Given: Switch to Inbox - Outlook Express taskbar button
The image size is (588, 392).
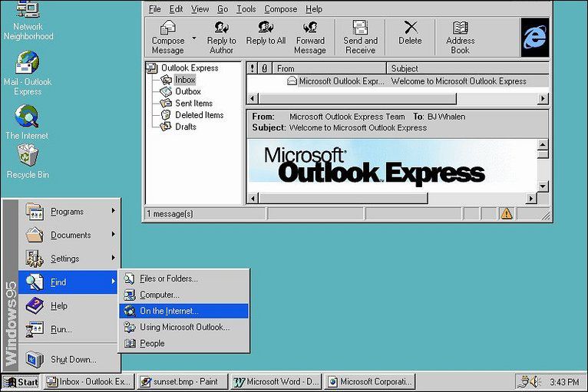Looking at the screenshot, I should [x=88, y=382].
